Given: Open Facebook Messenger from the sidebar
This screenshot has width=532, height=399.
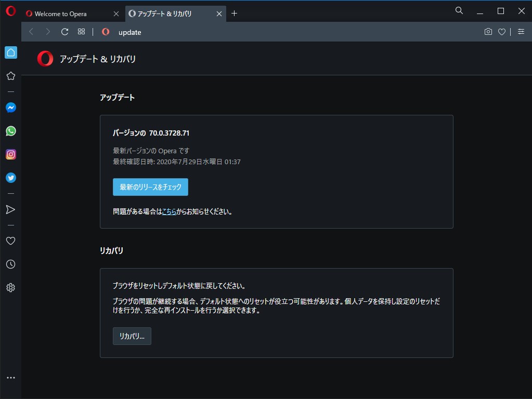Looking at the screenshot, I should coord(10,108).
